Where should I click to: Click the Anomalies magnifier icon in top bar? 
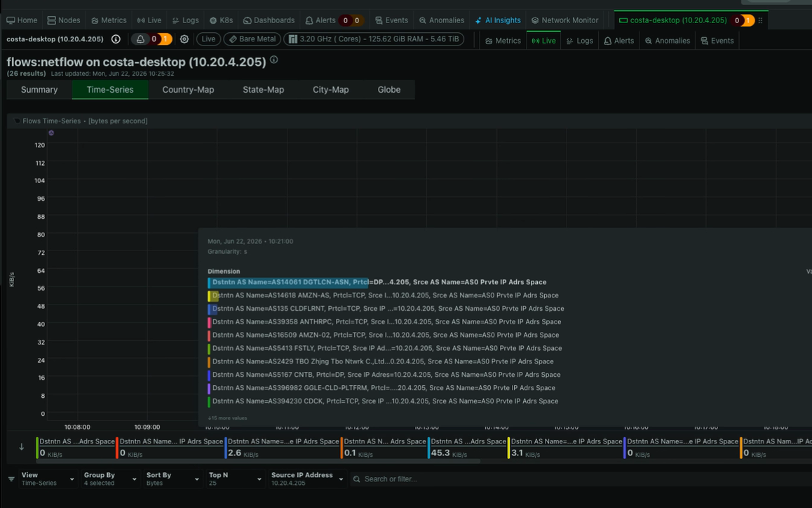(423, 20)
